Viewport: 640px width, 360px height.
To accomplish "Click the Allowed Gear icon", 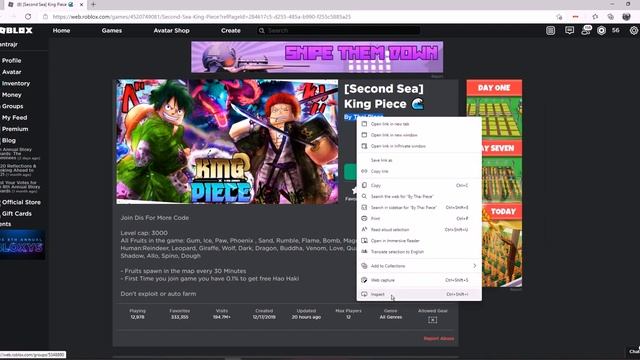I will 433,320.
